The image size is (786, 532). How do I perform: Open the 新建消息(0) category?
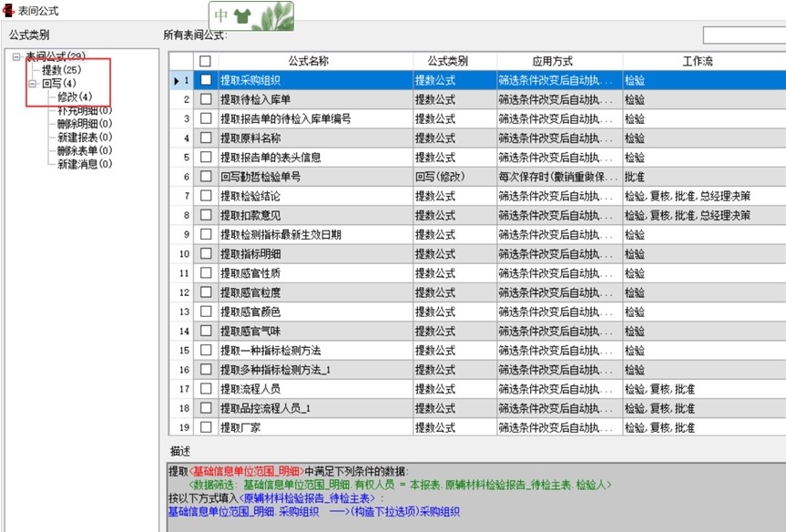(x=85, y=164)
